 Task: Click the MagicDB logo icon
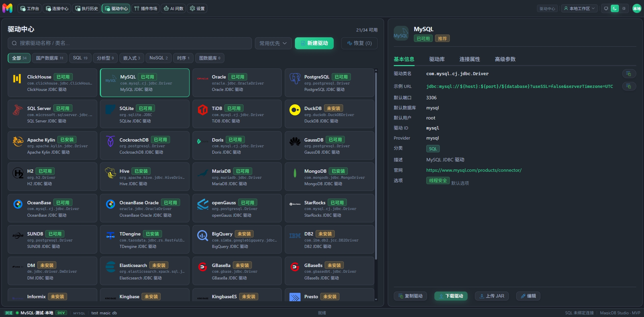pyautogui.click(x=7, y=8)
